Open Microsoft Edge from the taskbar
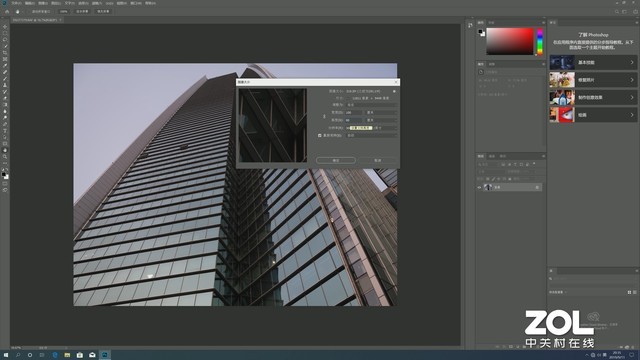 [55, 355]
